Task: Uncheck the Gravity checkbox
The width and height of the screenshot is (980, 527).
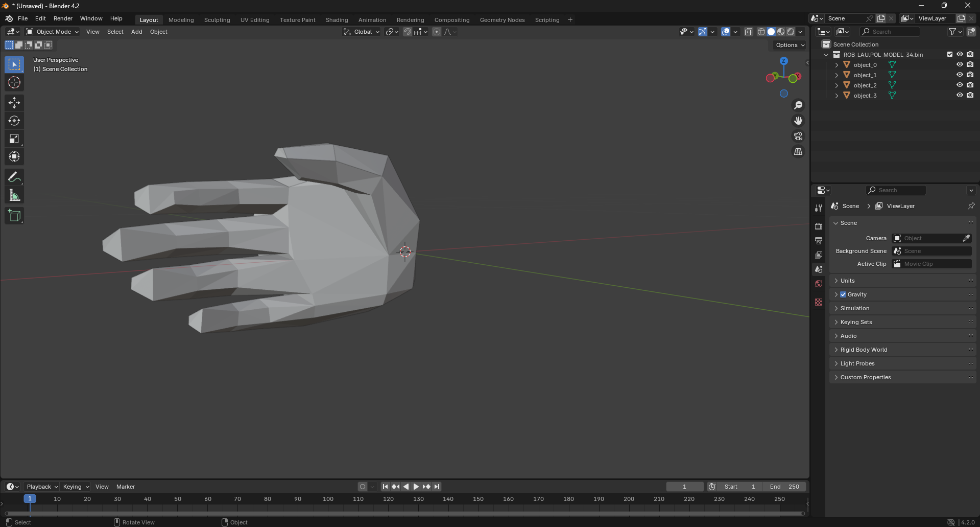Action: point(843,294)
